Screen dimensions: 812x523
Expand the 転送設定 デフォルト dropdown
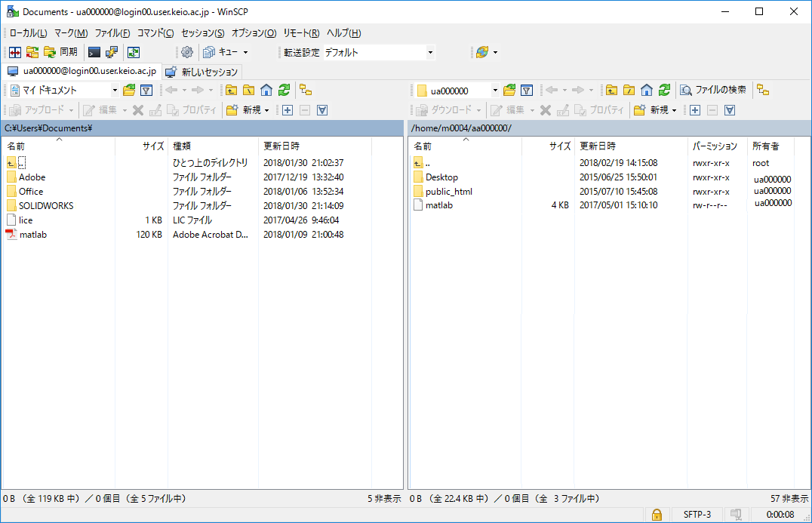coord(430,52)
